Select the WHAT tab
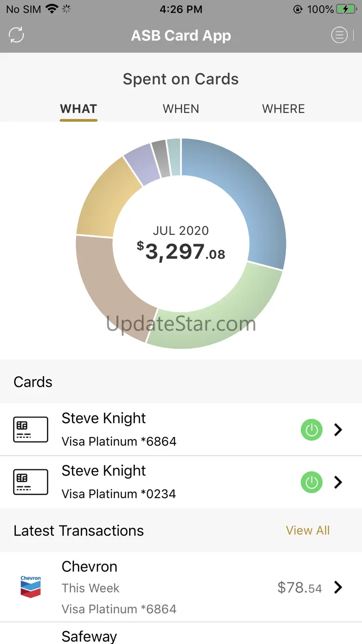 click(x=78, y=109)
